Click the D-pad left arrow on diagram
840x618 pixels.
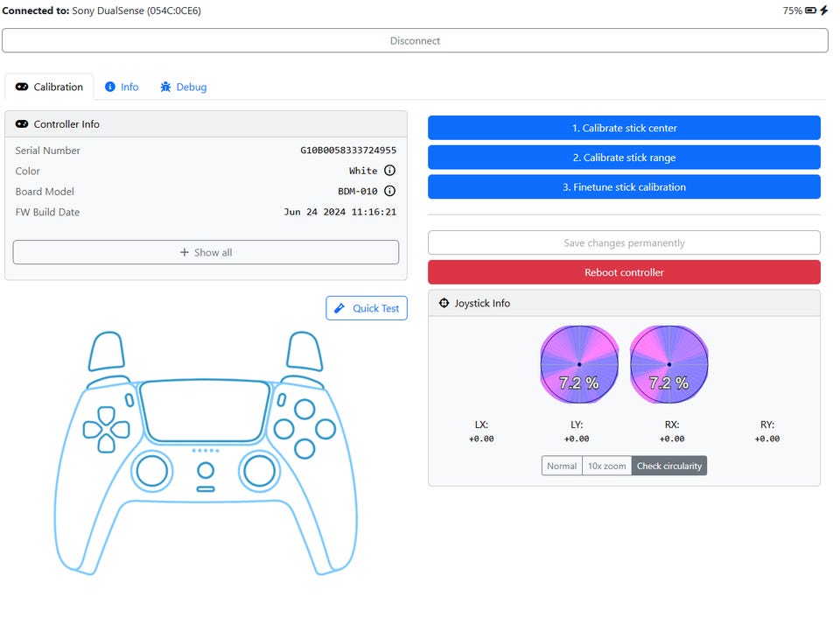(x=92, y=429)
